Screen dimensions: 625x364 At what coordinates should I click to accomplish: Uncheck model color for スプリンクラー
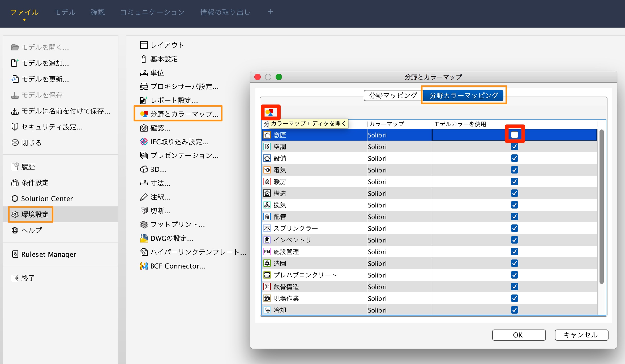pos(514,228)
